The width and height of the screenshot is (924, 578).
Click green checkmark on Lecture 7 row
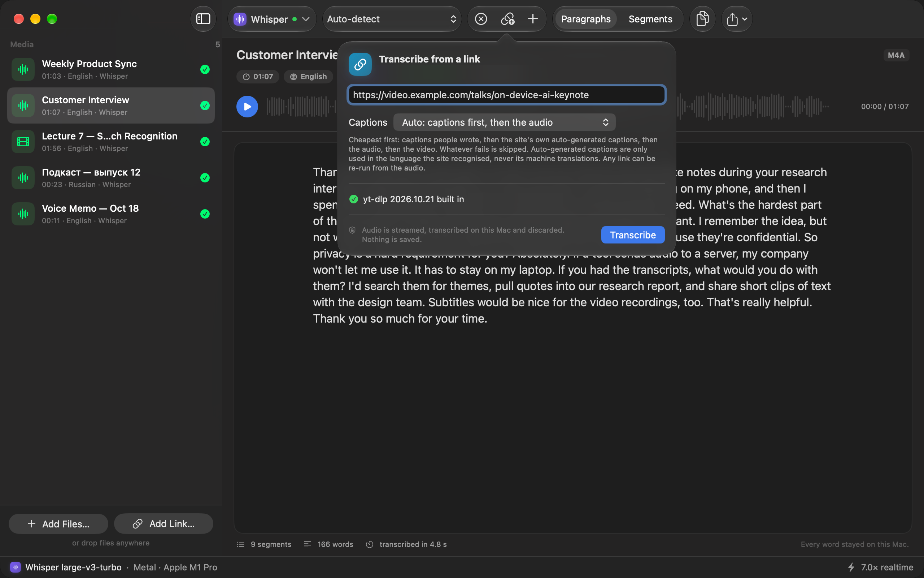(x=205, y=142)
